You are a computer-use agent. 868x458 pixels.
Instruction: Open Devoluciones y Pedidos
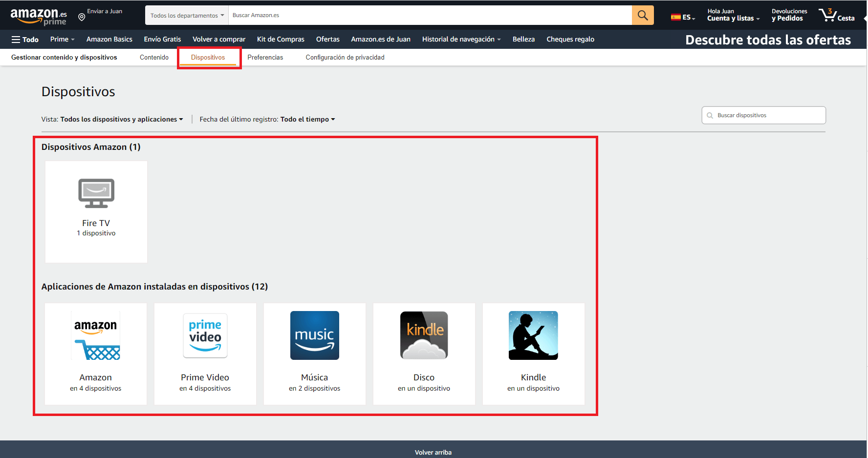coord(789,15)
